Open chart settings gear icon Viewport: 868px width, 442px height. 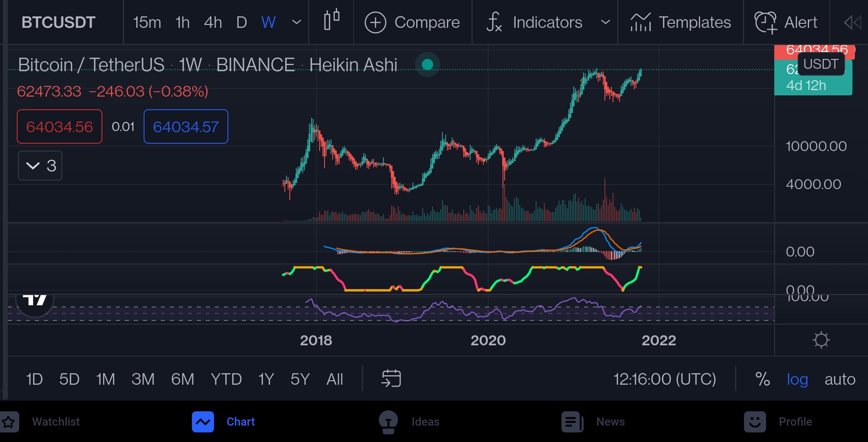pyautogui.click(x=821, y=340)
